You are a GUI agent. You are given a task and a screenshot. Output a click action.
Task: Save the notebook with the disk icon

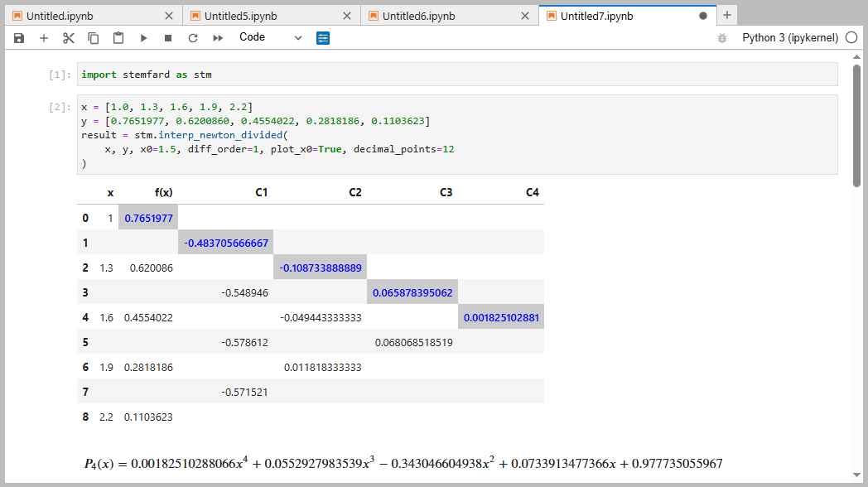click(19, 38)
